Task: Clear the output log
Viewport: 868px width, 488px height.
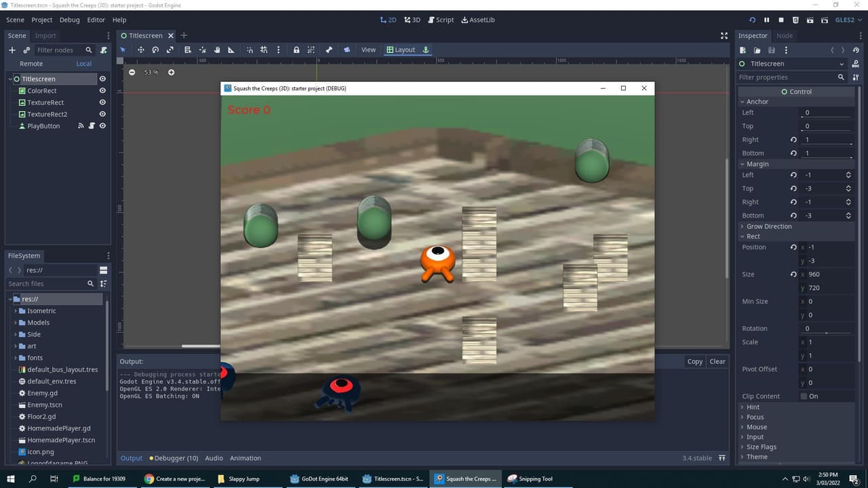Action: pyautogui.click(x=717, y=361)
